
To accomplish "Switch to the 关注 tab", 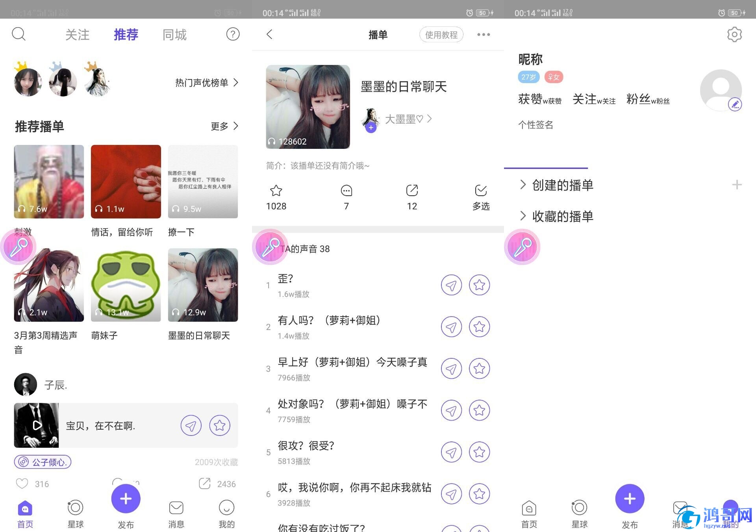I will (x=77, y=35).
